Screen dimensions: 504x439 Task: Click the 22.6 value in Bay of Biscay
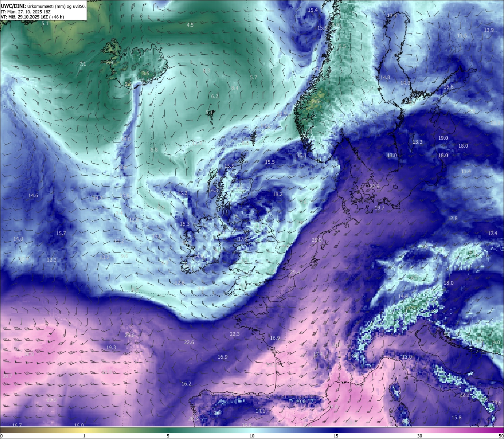click(x=189, y=342)
